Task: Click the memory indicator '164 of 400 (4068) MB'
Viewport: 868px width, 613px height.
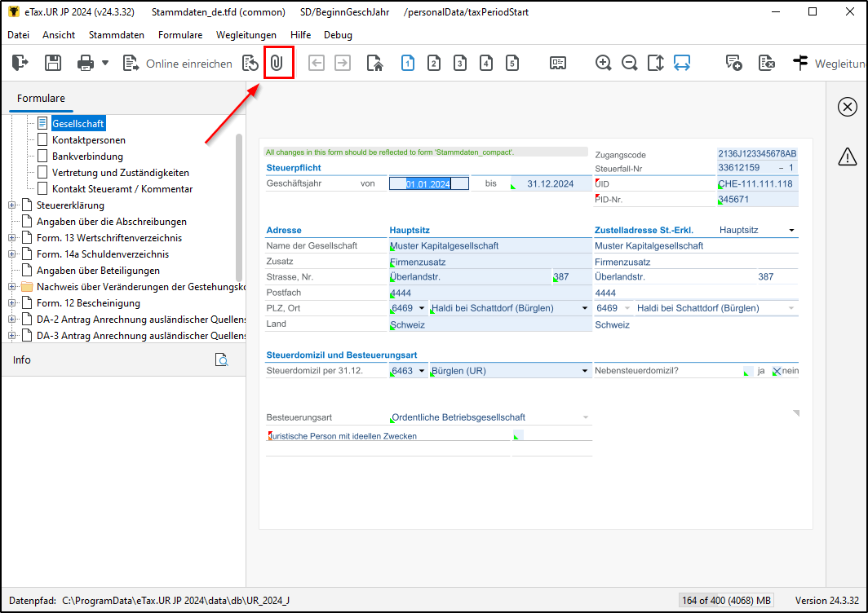Action: pos(726,600)
